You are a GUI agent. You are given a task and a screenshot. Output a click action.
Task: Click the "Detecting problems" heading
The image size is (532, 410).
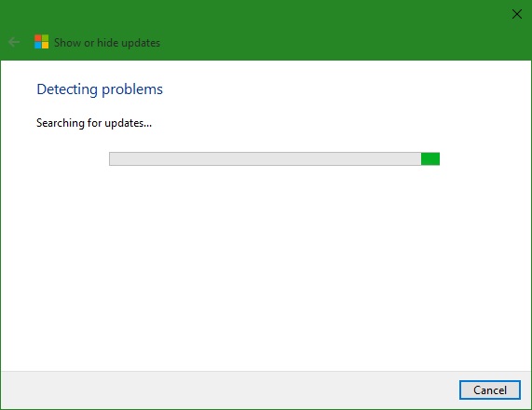(100, 89)
